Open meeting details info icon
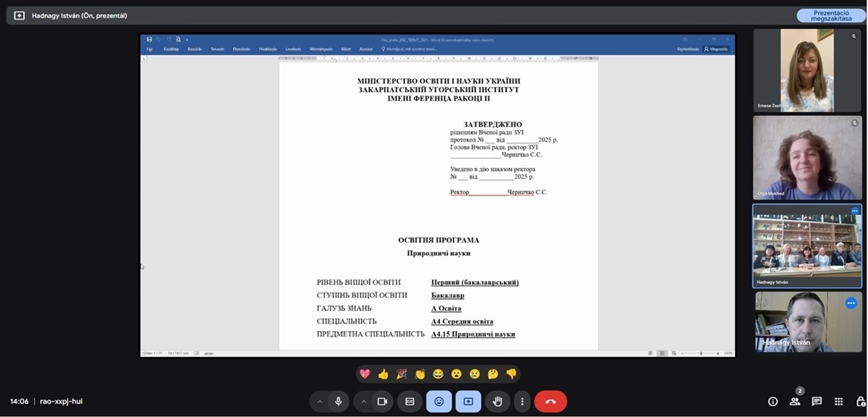Viewport: 868px width, 417px height. [773, 401]
